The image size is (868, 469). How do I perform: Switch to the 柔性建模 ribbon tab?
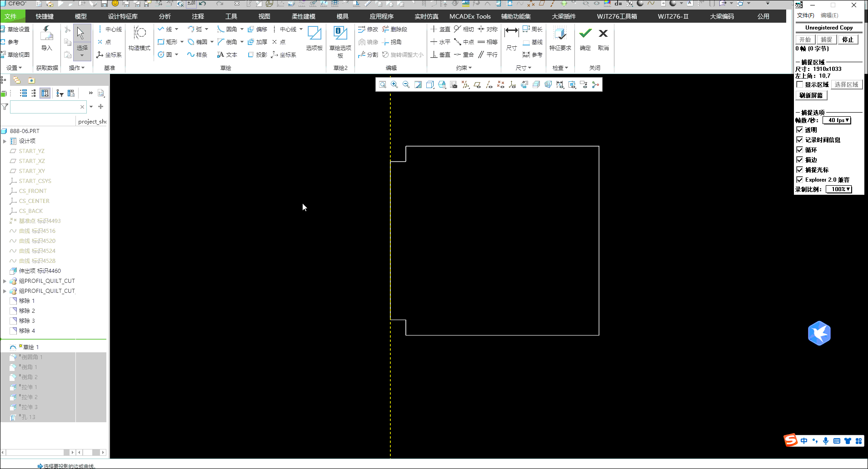tap(304, 16)
